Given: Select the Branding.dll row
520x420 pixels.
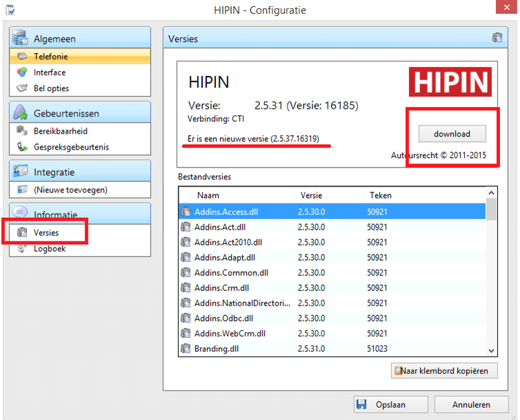Looking at the screenshot, I should (332, 349).
